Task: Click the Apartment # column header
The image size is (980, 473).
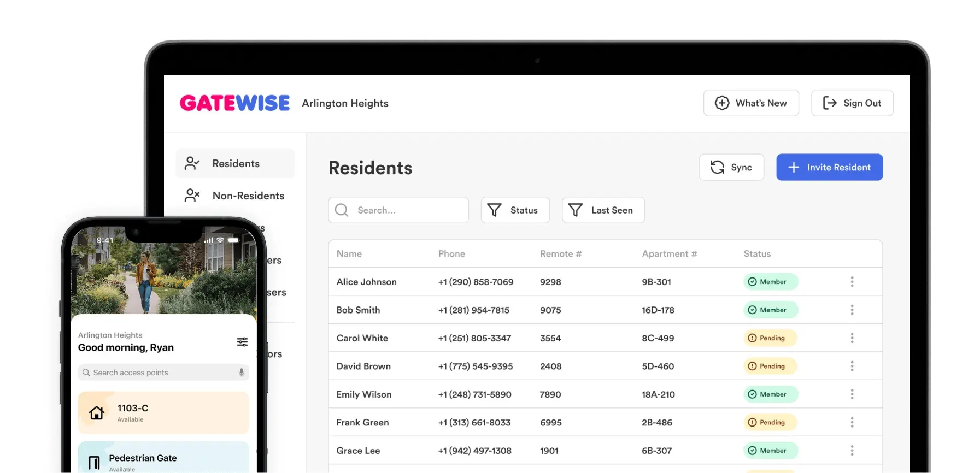Action: [x=670, y=254]
